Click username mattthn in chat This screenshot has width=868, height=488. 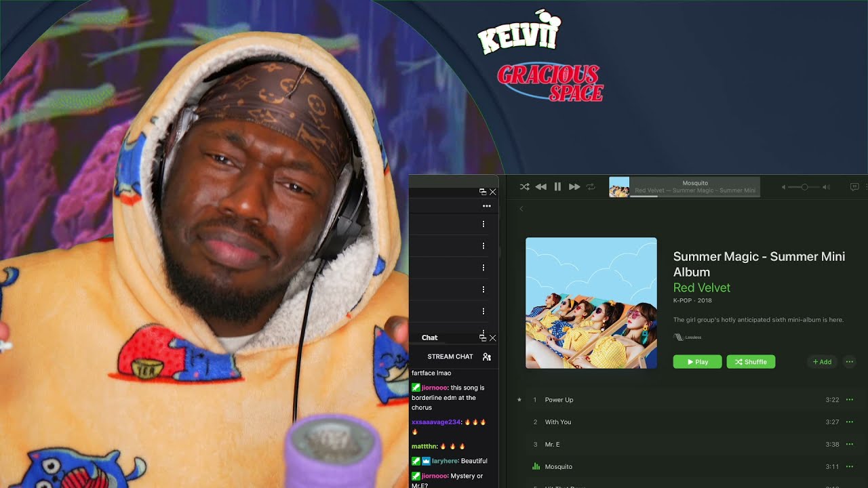click(423, 446)
